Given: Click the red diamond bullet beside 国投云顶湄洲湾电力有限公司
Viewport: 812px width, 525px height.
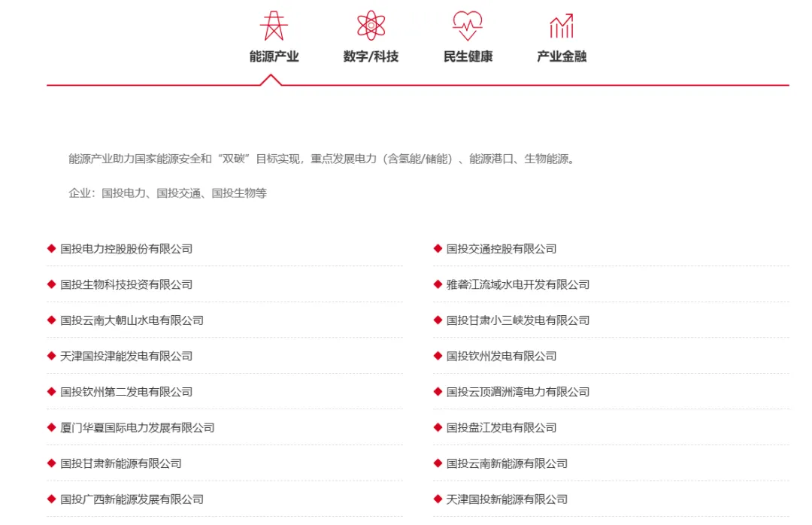Looking at the screenshot, I should [438, 392].
